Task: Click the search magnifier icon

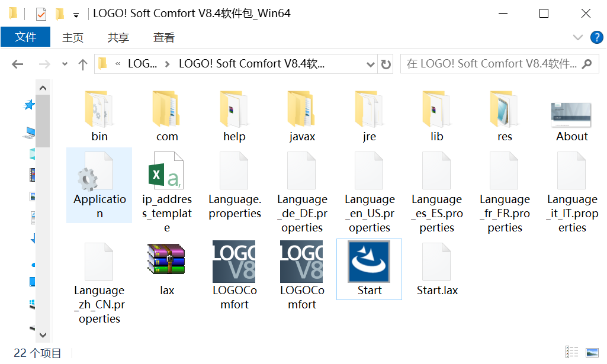Action: tap(587, 64)
